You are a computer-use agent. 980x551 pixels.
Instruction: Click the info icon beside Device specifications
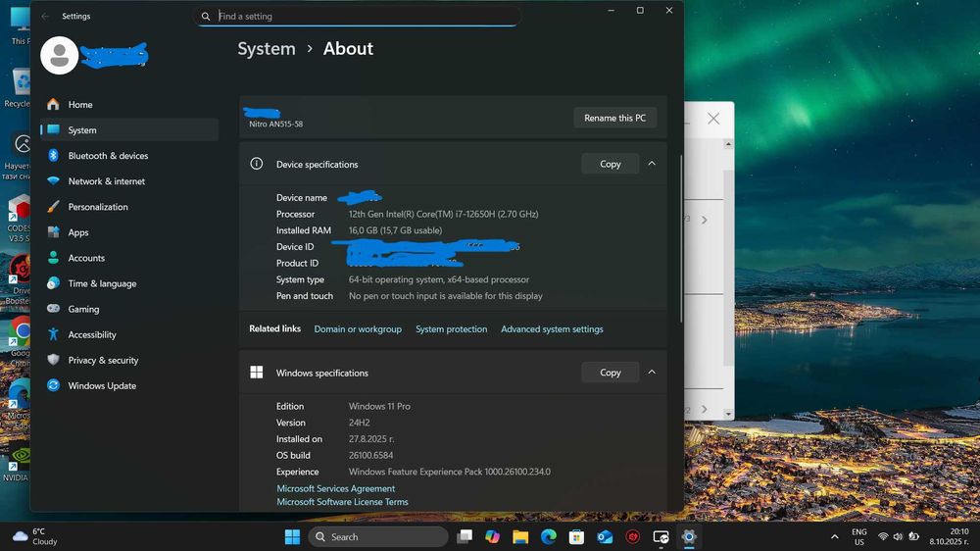[x=256, y=164]
